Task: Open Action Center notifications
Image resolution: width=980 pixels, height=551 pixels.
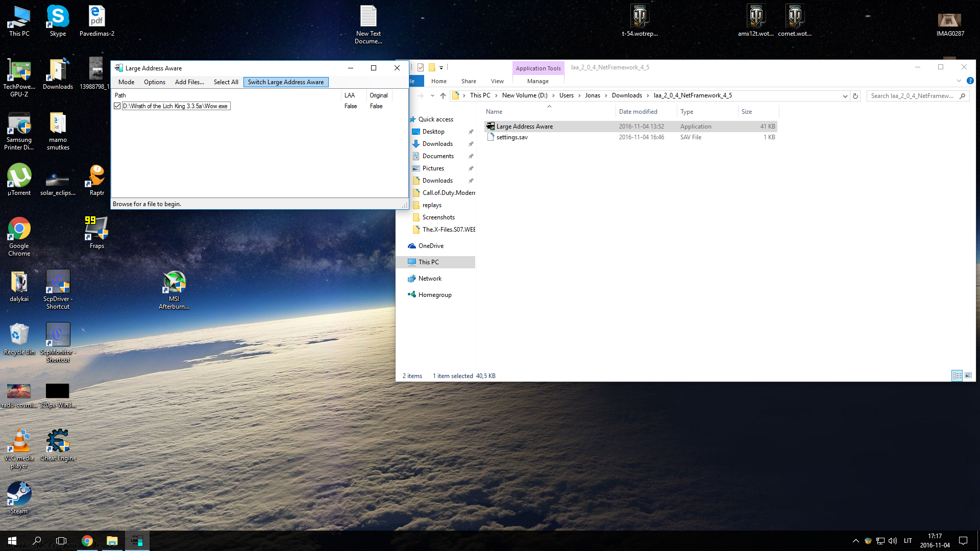Action: (x=963, y=541)
